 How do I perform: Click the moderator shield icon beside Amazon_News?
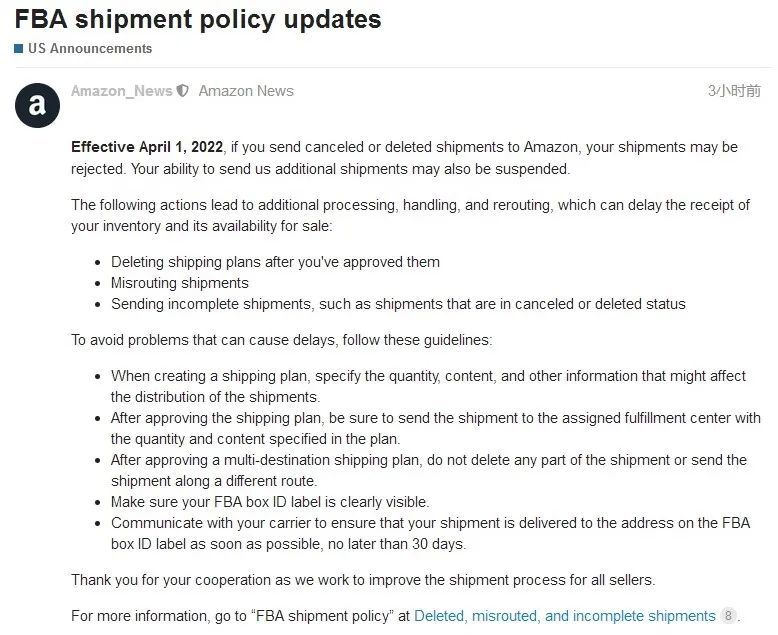pos(183,91)
